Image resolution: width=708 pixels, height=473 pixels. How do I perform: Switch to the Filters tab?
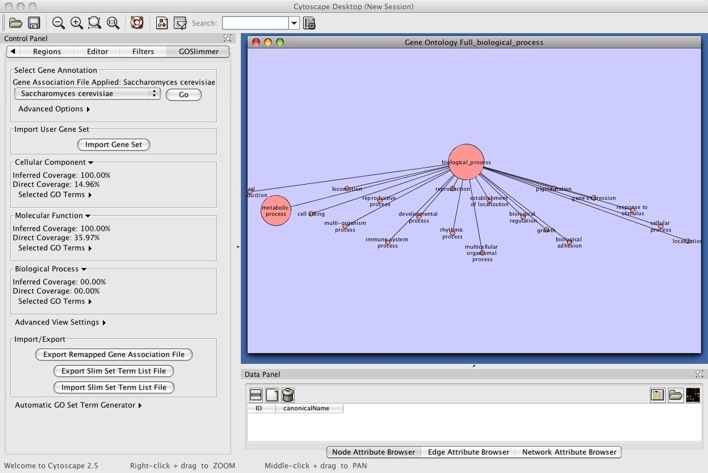click(x=143, y=51)
